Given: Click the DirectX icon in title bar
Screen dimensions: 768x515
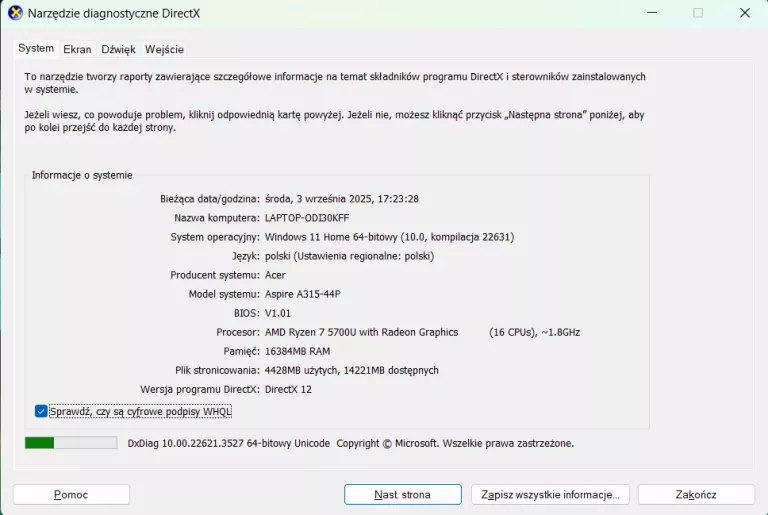Looking at the screenshot, I should (x=15, y=13).
